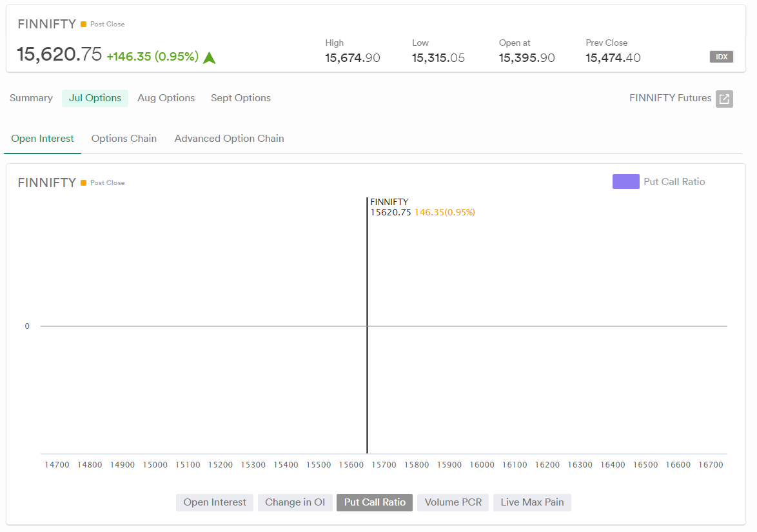Open FINNIFTY Futures external link icon
The height and width of the screenshot is (532, 757).
pyautogui.click(x=724, y=99)
